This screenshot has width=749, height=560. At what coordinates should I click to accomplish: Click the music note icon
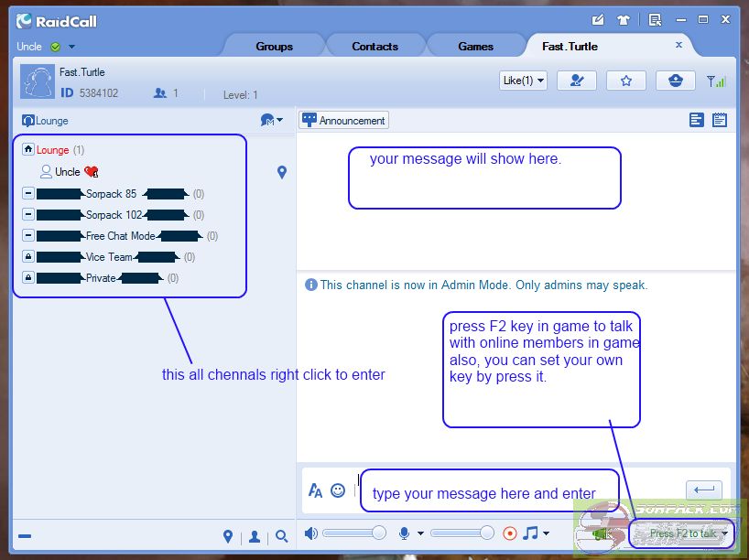(x=530, y=533)
